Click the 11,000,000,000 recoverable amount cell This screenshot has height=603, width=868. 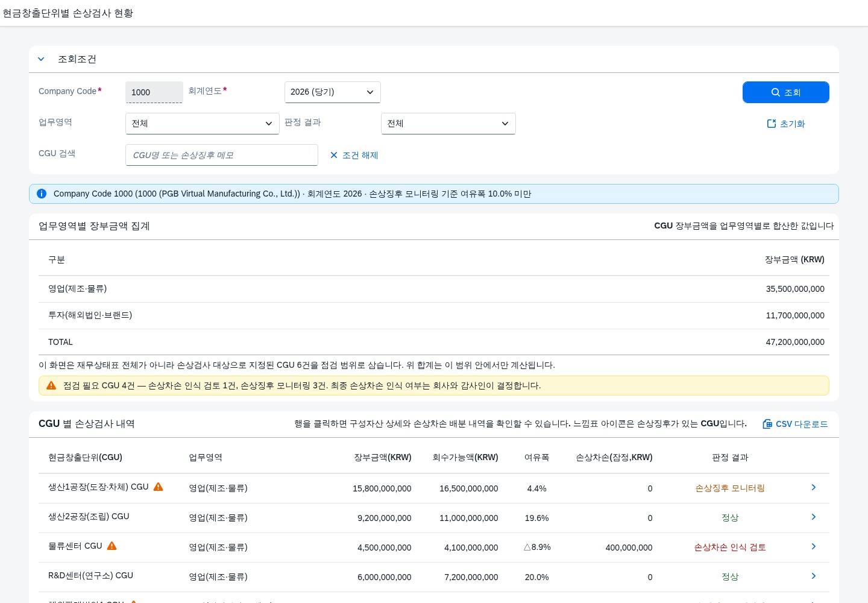[x=469, y=518]
